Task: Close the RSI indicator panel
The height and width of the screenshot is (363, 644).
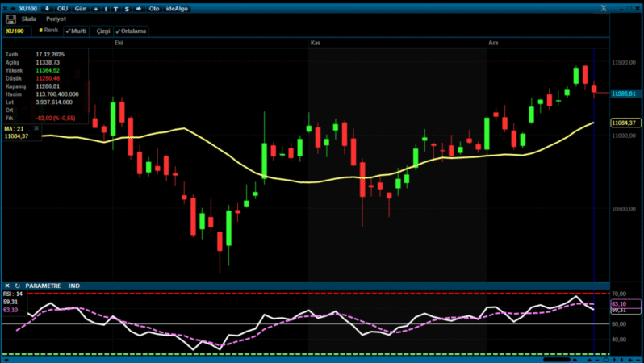Action: 7,286
